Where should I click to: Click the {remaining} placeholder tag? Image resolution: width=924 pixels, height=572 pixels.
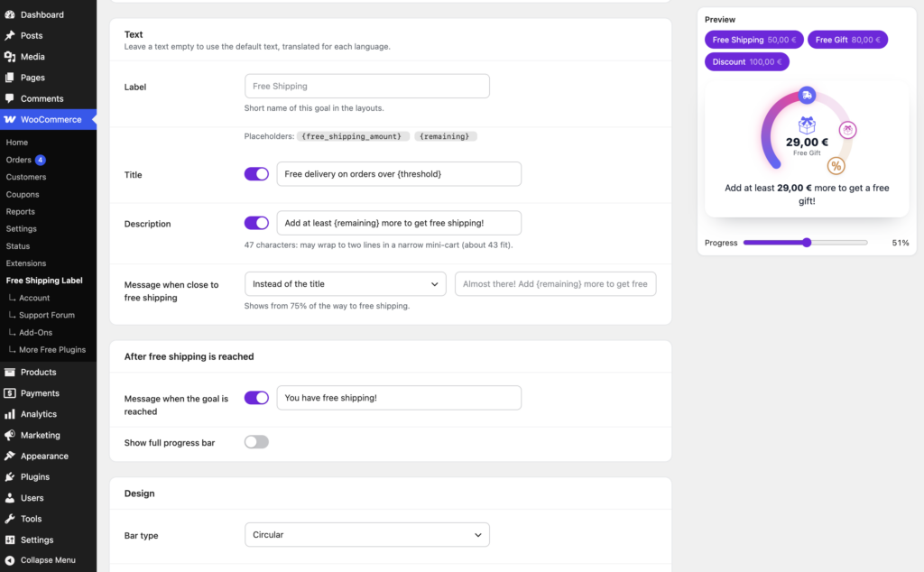point(445,136)
